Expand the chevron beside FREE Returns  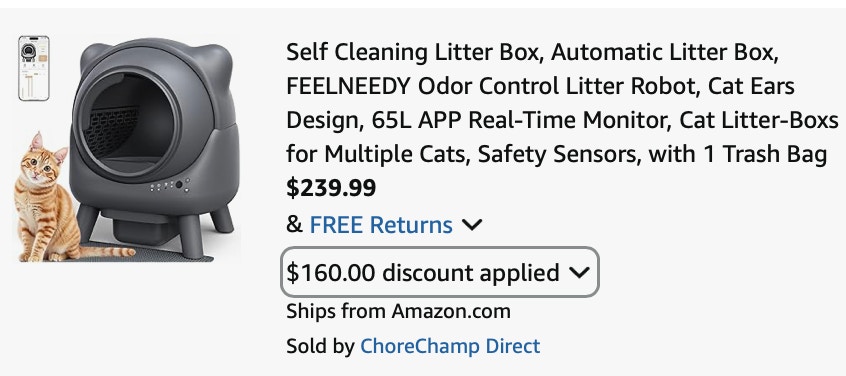[x=472, y=224]
